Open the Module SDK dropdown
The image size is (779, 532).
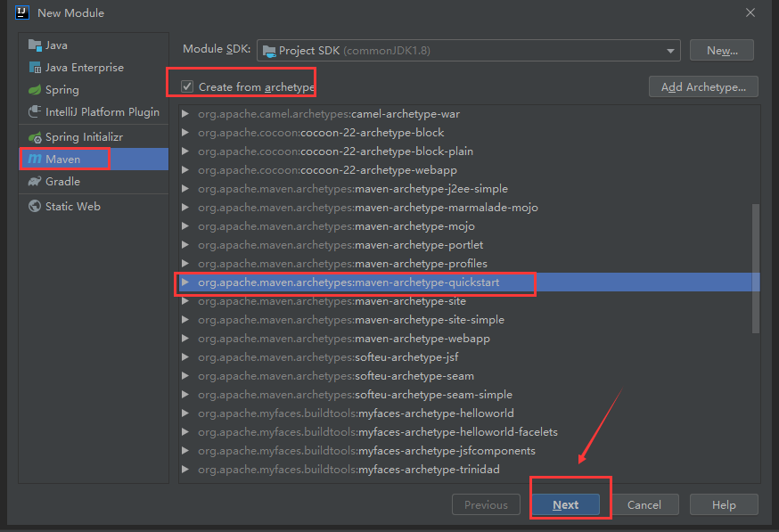[x=469, y=51]
